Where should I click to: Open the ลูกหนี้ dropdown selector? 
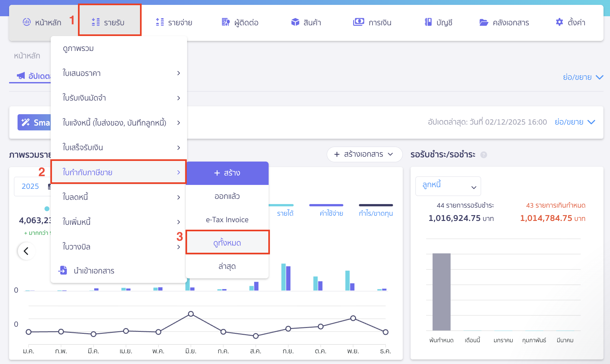pyautogui.click(x=448, y=186)
